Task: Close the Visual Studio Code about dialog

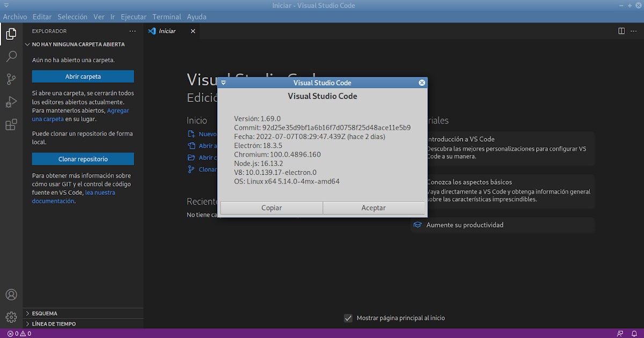Action: click(x=422, y=83)
